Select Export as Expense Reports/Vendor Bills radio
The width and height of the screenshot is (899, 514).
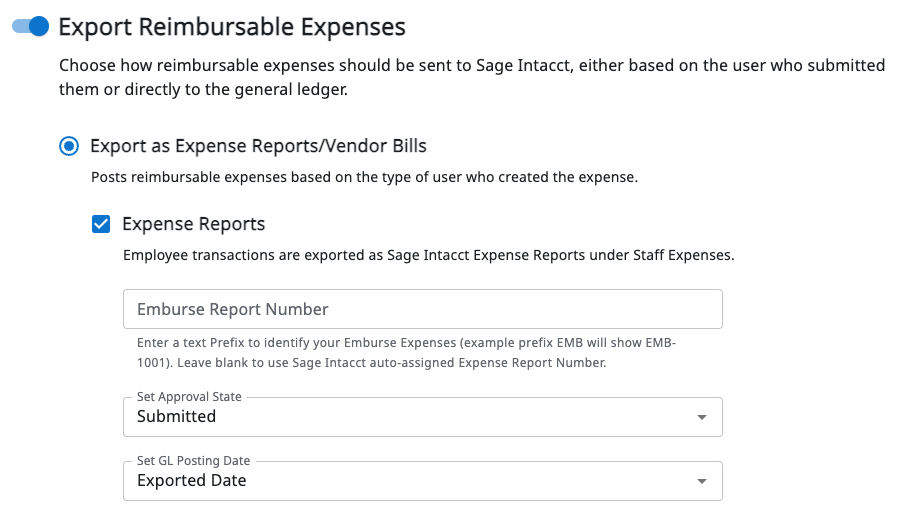pos(68,147)
